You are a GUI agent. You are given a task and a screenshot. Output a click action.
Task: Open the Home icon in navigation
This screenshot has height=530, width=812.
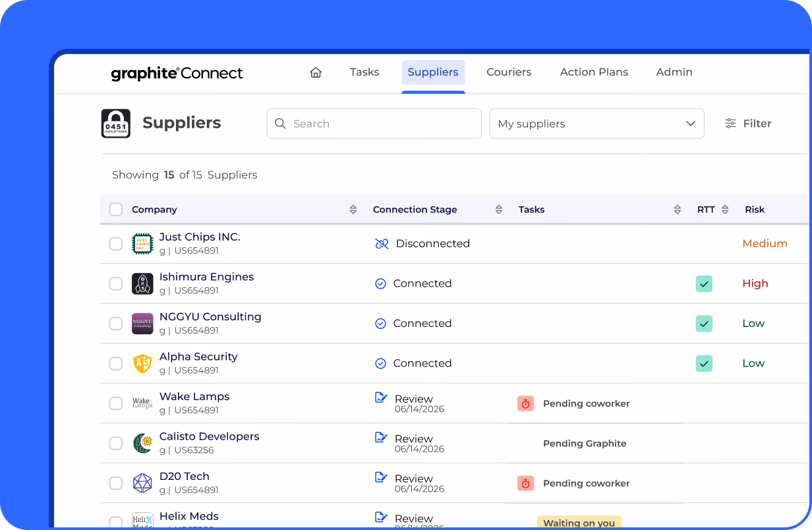coord(316,73)
